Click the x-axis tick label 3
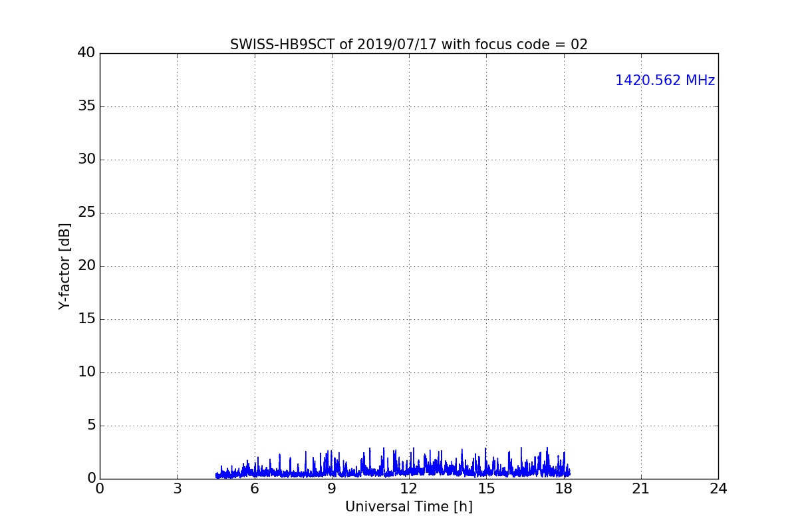The width and height of the screenshot is (798, 532). click(177, 489)
